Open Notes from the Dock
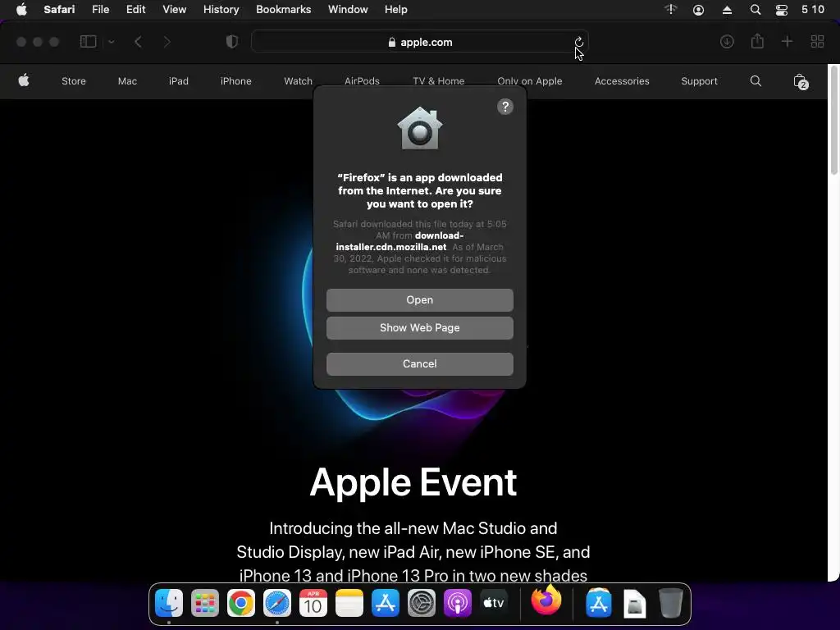840x630 pixels. click(349, 603)
